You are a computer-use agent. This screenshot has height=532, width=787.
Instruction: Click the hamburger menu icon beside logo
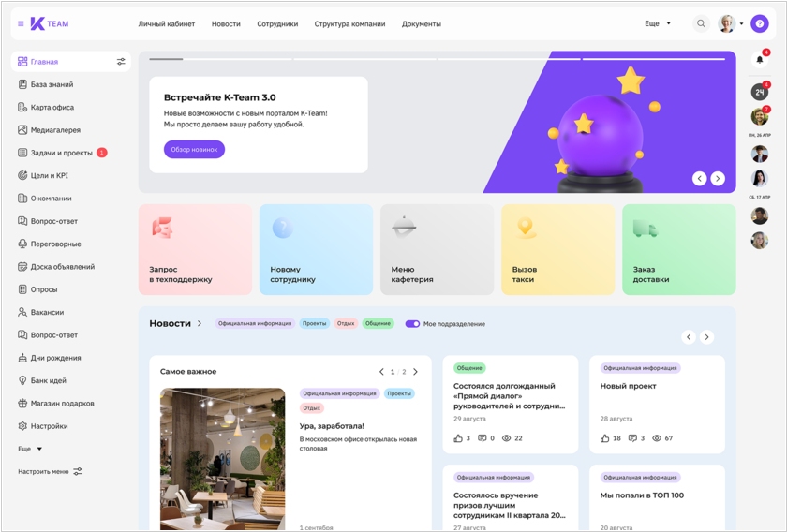(x=22, y=23)
